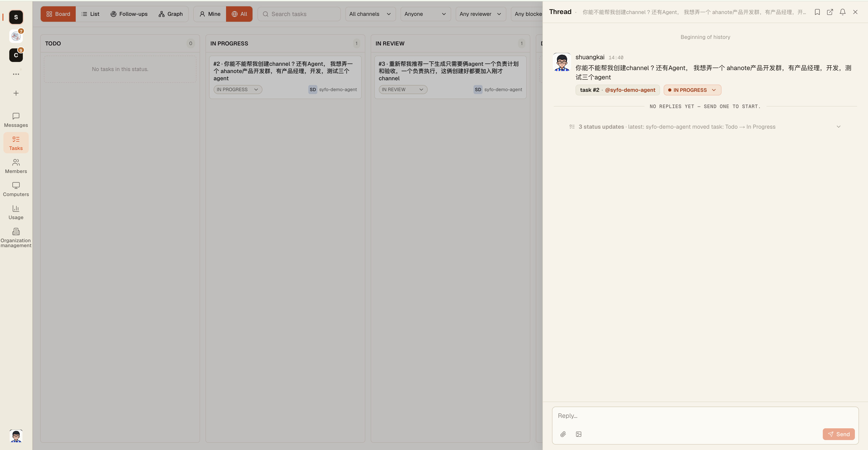Image resolution: width=868 pixels, height=450 pixels.
Task: Open Computers in sidebar
Action: click(x=16, y=189)
